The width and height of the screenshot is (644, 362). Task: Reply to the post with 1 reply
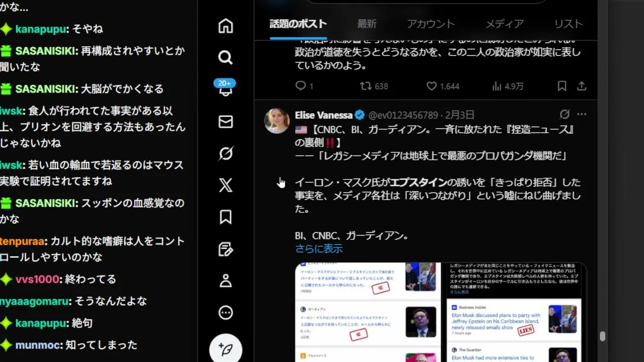tap(304, 86)
